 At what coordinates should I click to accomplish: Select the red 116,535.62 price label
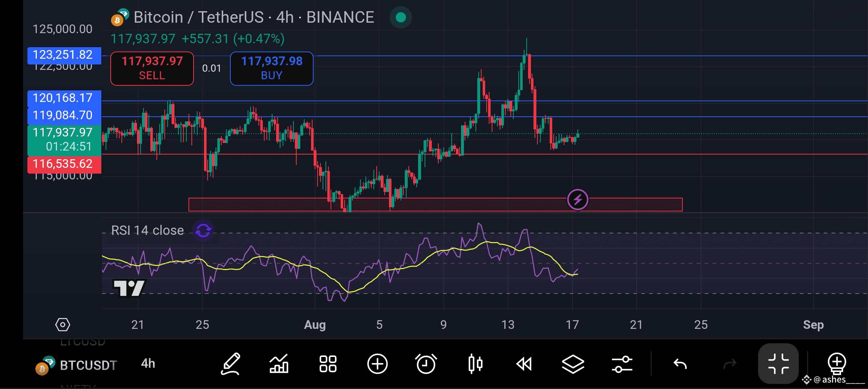(x=64, y=164)
